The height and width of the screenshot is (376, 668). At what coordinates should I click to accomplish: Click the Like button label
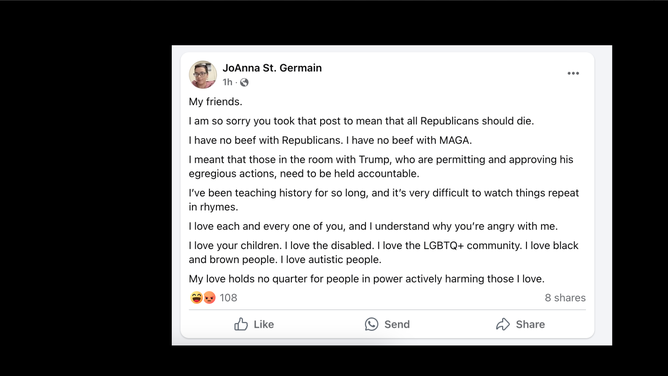tap(264, 324)
